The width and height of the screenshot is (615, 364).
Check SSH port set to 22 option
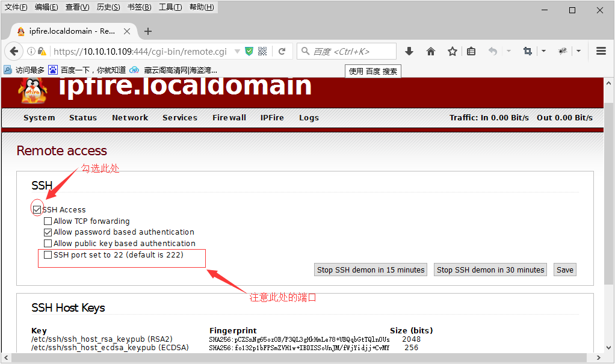point(48,255)
